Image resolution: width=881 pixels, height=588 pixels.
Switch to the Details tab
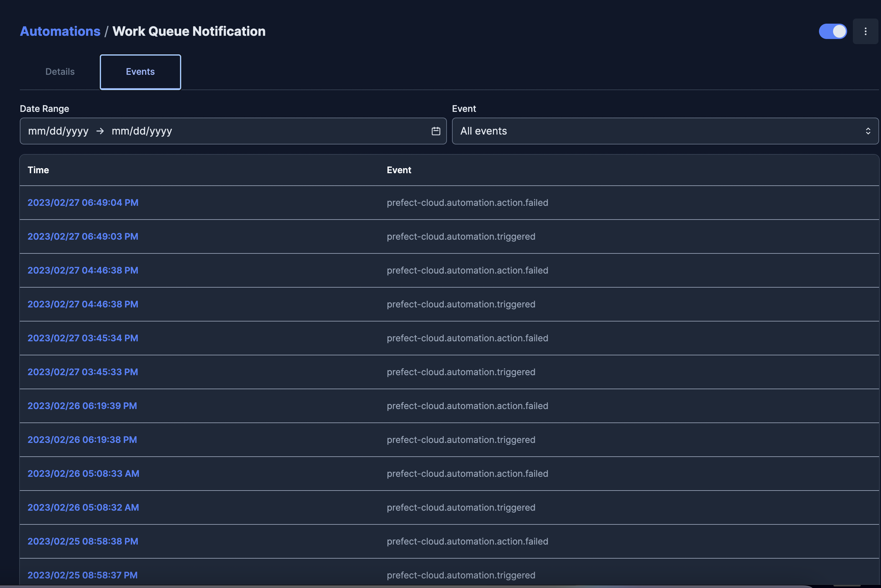click(x=60, y=72)
